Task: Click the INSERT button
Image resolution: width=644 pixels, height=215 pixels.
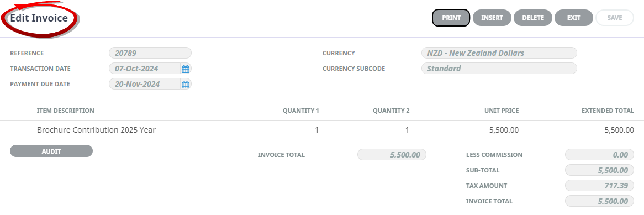Action: tap(492, 18)
